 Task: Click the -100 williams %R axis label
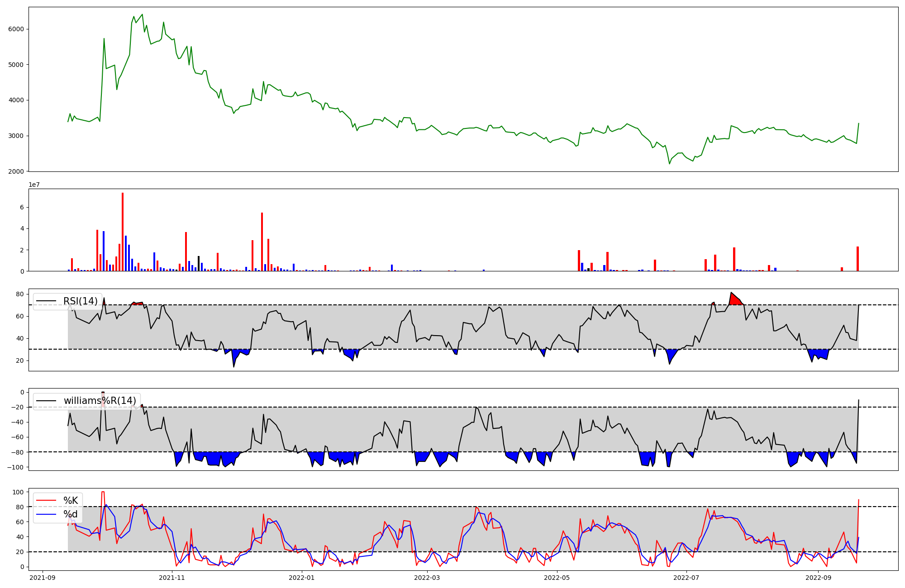(16, 467)
